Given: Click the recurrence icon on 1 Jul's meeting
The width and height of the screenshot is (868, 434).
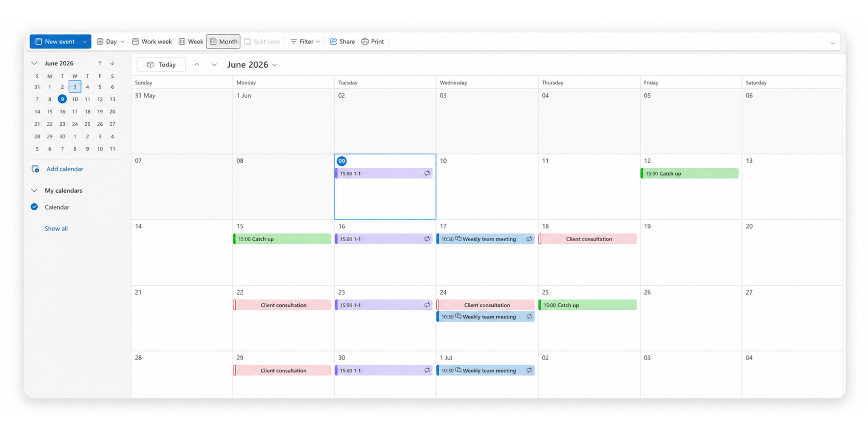Looking at the screenshot, I should pyautogui.click(x=529, y=371).
